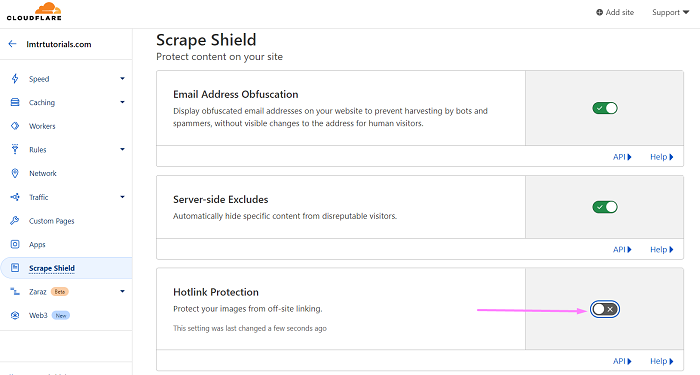The height and width of the screenshot is (375, 700).
Task: Click the Caching stack icon
Action: [15, 102]
